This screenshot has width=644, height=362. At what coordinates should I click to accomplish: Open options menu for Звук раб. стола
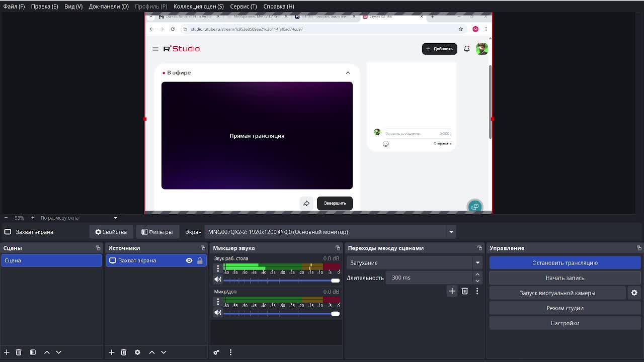click(218, 268)
